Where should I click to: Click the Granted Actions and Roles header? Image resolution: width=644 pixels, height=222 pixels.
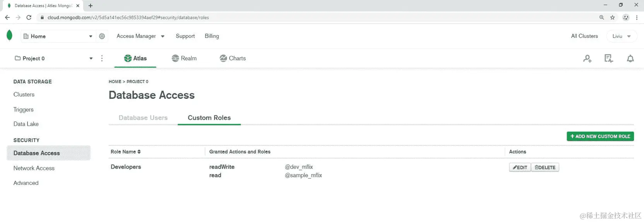pyautogui.click(x=240, y=152)
